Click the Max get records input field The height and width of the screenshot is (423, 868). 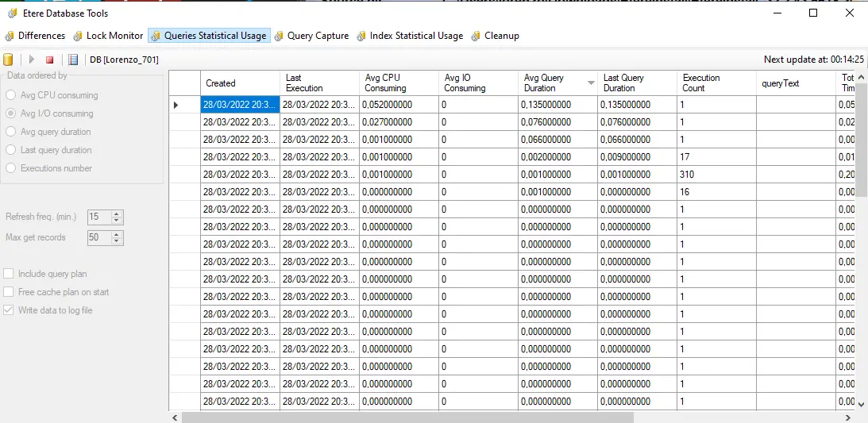(98, 237)
